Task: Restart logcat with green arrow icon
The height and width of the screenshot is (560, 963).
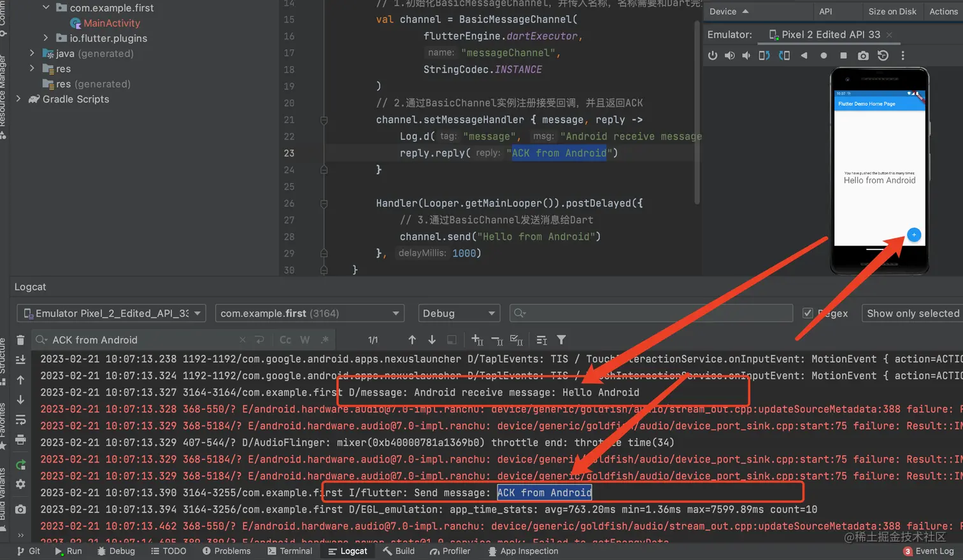Action: (x=20, y=465)
